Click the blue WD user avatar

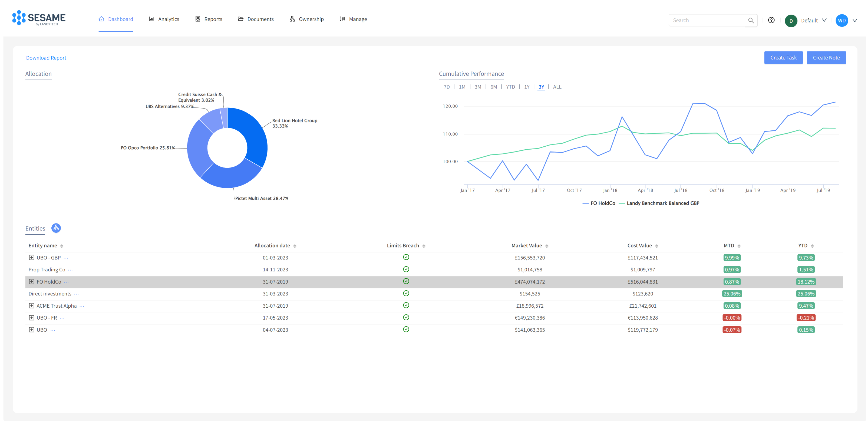[x=842, y=21]
